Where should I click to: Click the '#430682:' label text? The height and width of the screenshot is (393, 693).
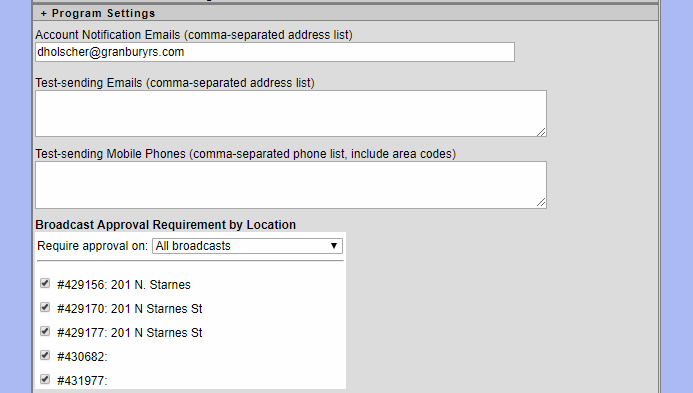coord(82,357)
